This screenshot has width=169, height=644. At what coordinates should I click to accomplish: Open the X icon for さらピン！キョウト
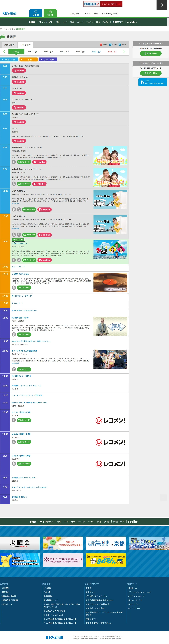(x=19, y=260)
